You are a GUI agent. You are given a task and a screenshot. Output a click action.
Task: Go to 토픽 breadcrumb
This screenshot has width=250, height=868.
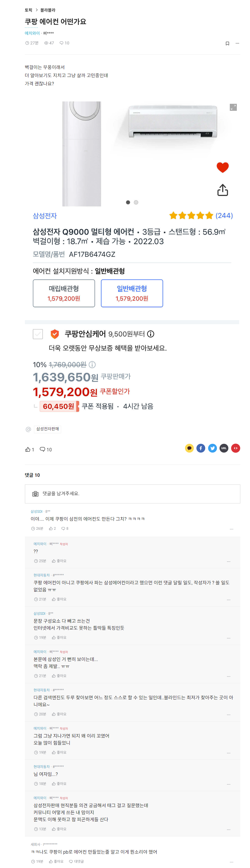point(29,10)
